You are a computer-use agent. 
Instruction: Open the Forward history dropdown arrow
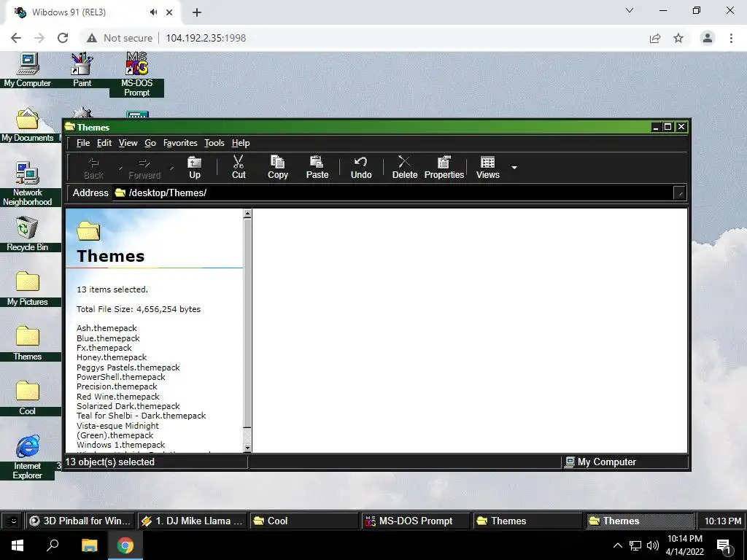coord(171,168)
